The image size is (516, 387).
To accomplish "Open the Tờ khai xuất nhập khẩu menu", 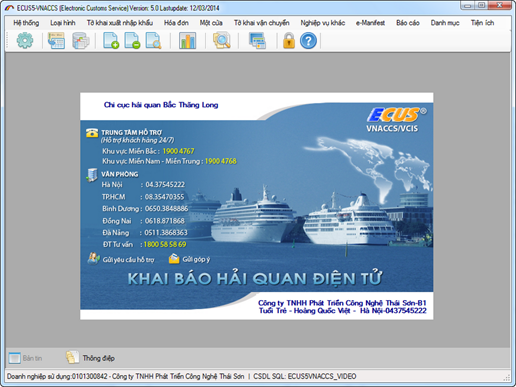I will coord(120,23).
